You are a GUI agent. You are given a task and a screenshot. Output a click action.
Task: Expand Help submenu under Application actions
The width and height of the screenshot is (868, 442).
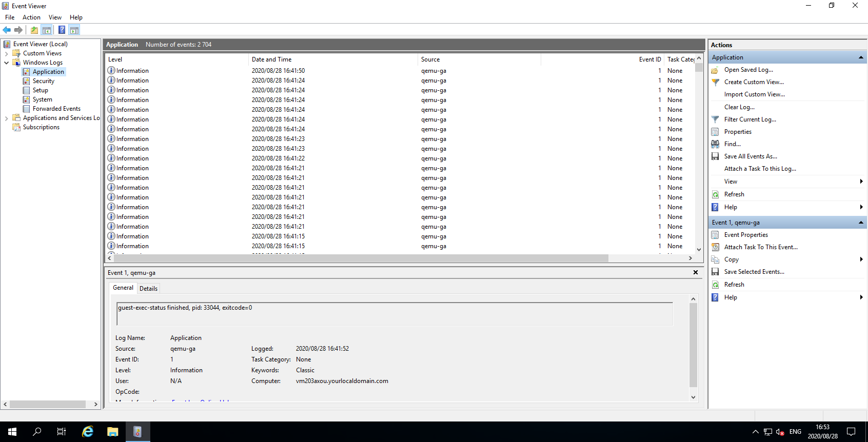tap(787, 207)
